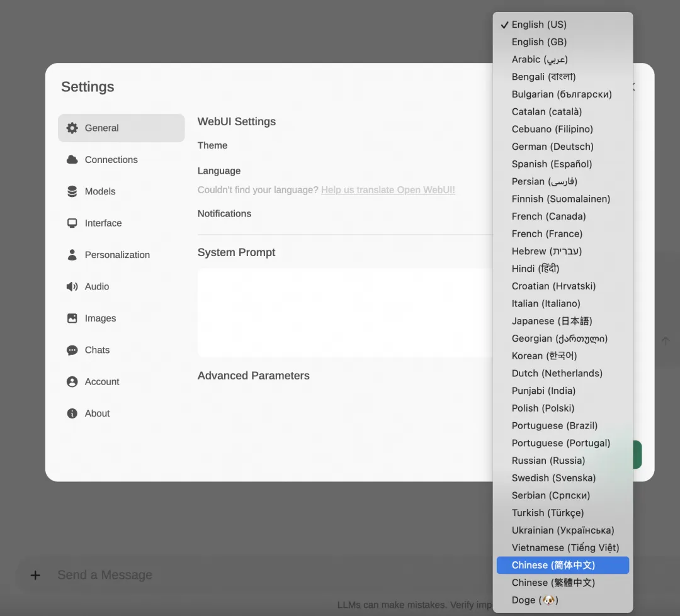Viewport: 680px width, 616px height.
Task: Select the checked English (US) option
Action: tap(562, 25)
